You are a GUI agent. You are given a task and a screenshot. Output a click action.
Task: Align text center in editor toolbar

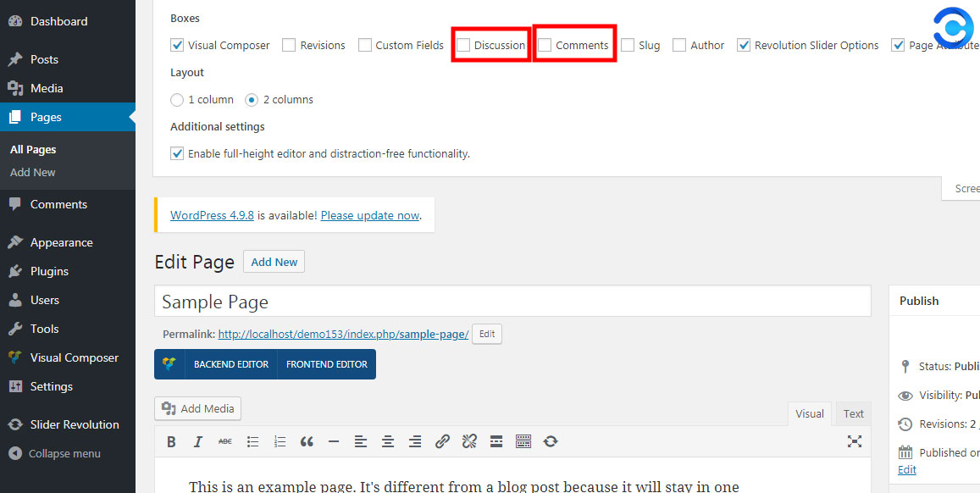coord(388,441)
